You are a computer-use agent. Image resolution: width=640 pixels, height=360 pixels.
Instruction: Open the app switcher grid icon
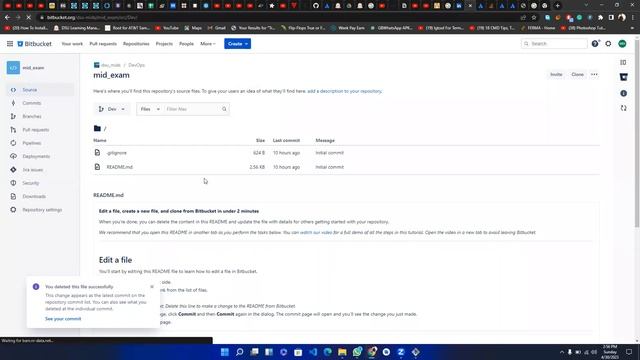[10, 44]
